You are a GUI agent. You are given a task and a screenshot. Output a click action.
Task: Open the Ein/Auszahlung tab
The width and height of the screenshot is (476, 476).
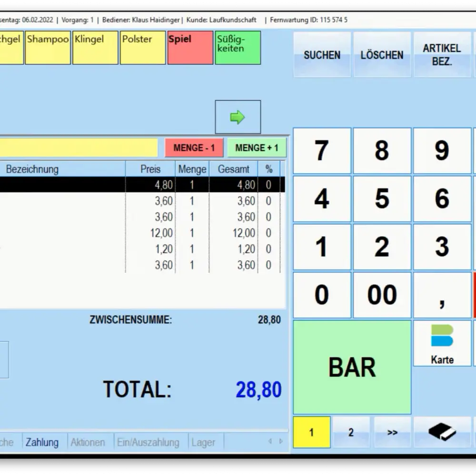tap(148, 442)
